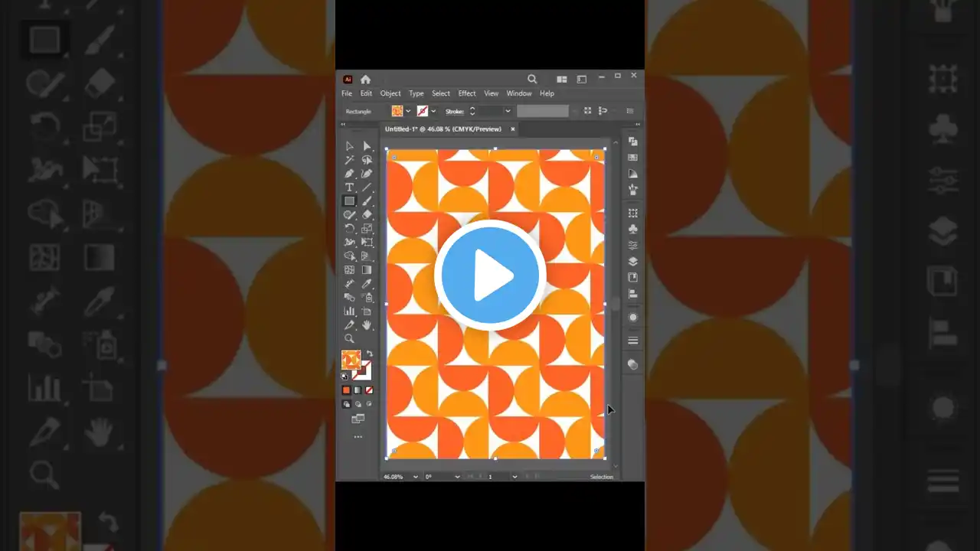Click the fill swatch in toolbar
The width and height of the screenshot is (980, 551).
pyautogui.click(x=351, y=360)
